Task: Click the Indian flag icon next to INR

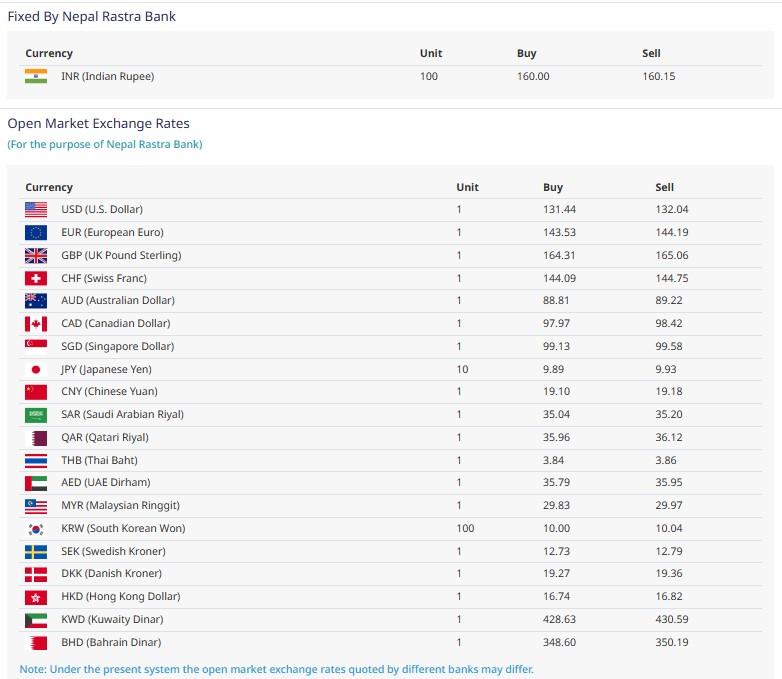Action: (x=36, y=76)
